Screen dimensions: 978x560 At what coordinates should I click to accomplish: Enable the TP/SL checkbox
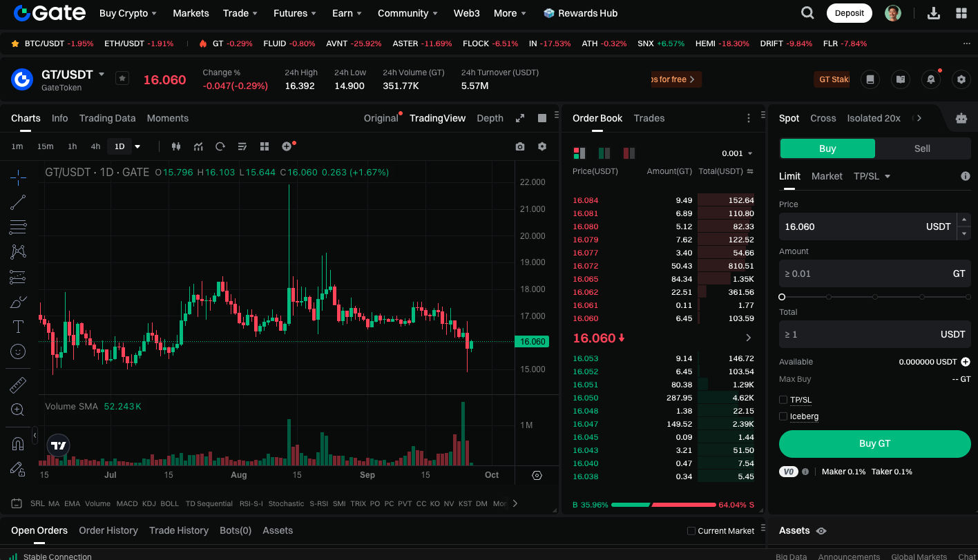pos(783,400)
